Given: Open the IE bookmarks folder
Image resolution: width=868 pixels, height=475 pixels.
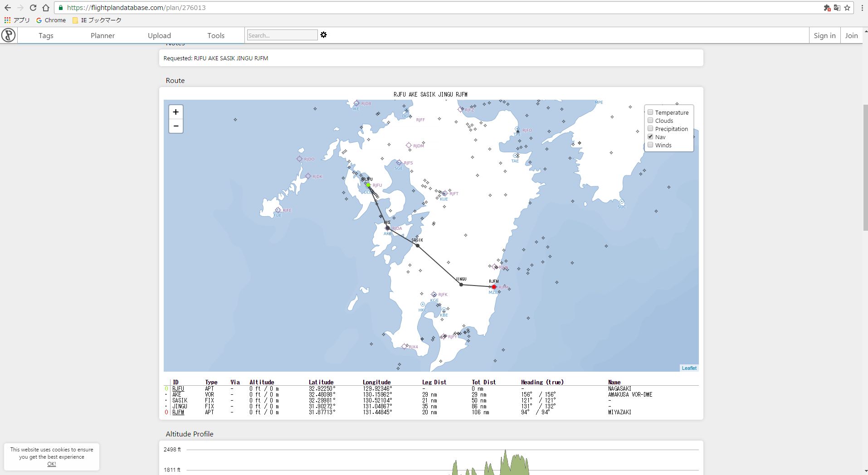Looking at the screenshot, I should coord(97,20).
